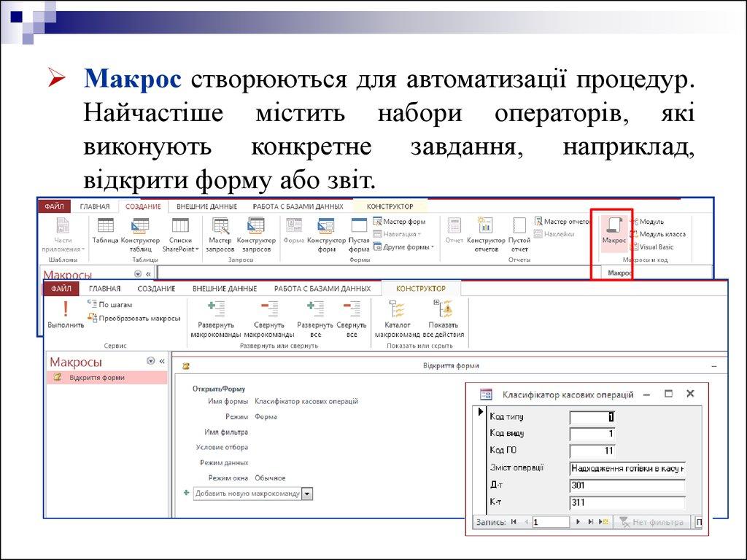Image resolution: width=747 pixels, height=560 pixels.
Task: Open the Макросы pane filter menu arrow
Action: 150,361
